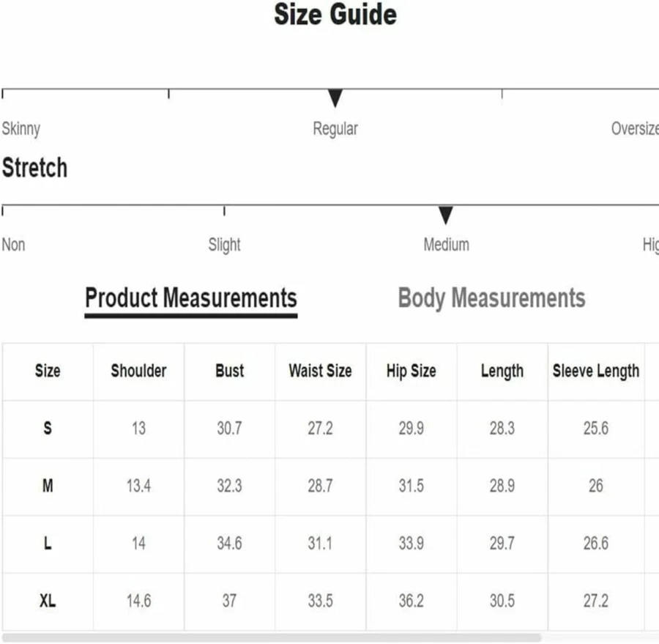Image resolution: width=659 pixels, height=644 pixels.
Task: Click the L row length value 29.7
Action: [502, 543]
